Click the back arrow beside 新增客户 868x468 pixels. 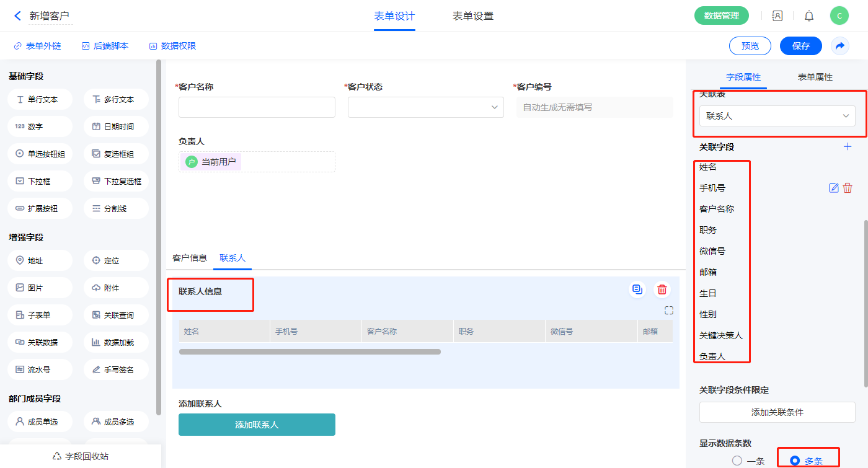[x=17, y=16]
